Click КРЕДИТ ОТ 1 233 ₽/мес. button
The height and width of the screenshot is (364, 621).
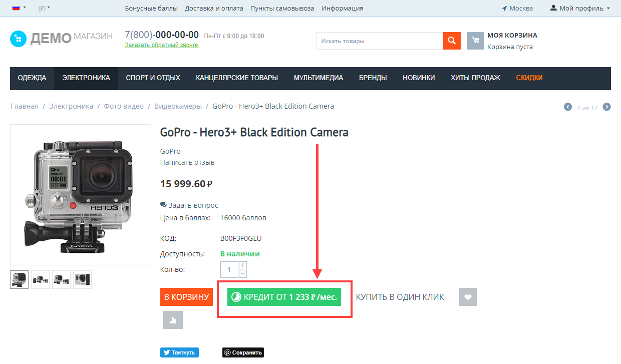pyautogui.click(x=284, y=297)
